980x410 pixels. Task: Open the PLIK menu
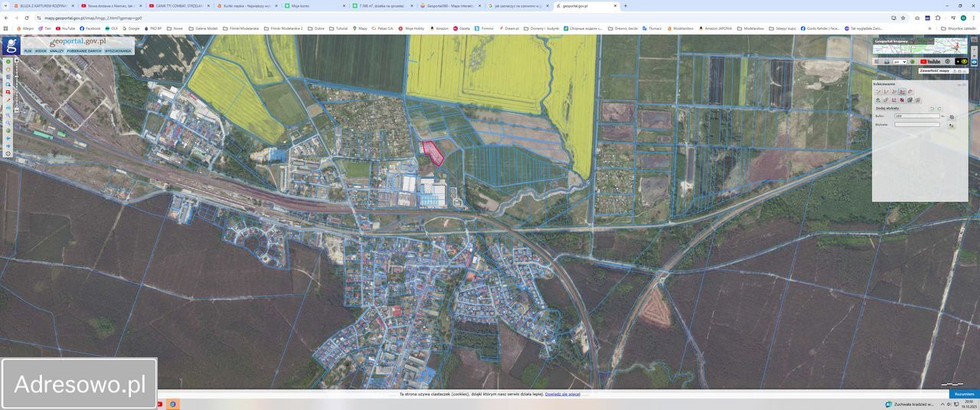click(28, 51)
